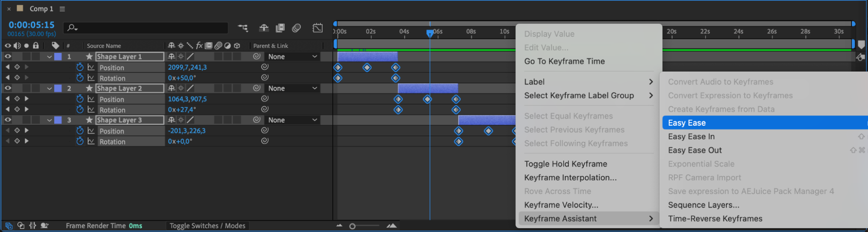Click the current timecode 0:00:05:15
Screen dimensions: 868x232
32,25
